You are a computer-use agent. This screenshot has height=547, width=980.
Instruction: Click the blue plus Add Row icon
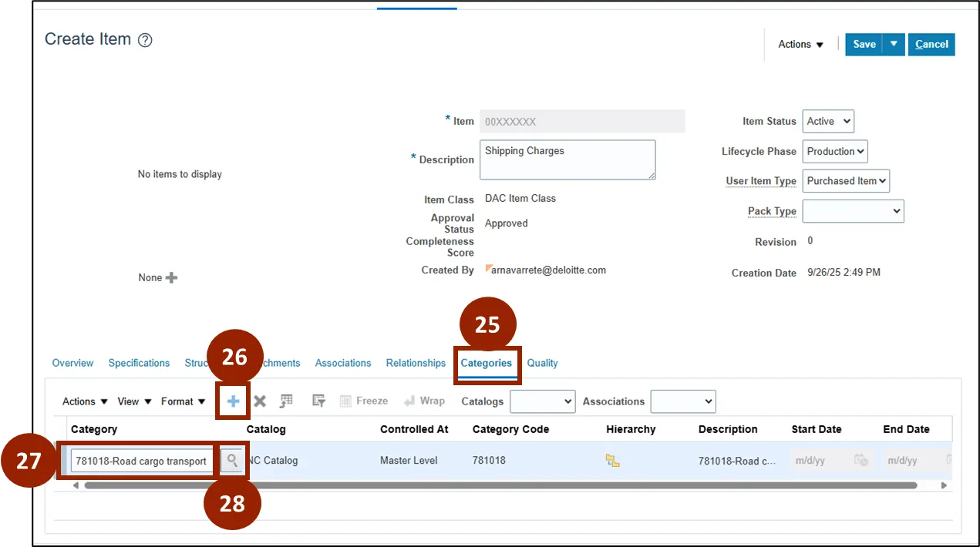[x=233, y=401]
